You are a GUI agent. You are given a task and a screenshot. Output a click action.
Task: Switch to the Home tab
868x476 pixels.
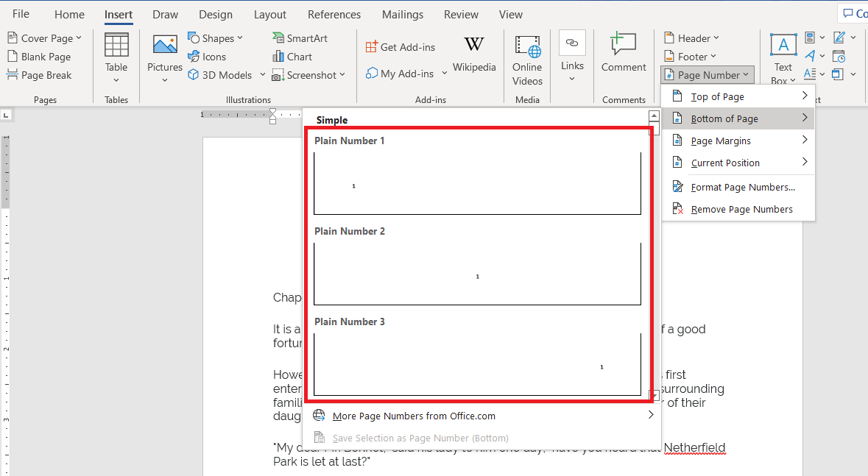[x=69, y=15]
